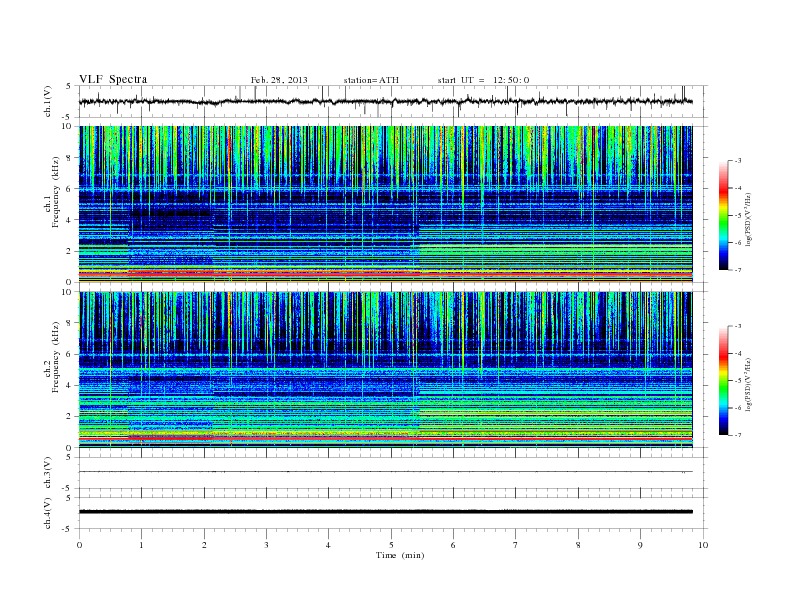792x612 pixels.
Task: Click time axis tick label '7'
Action: pos(516,545)
